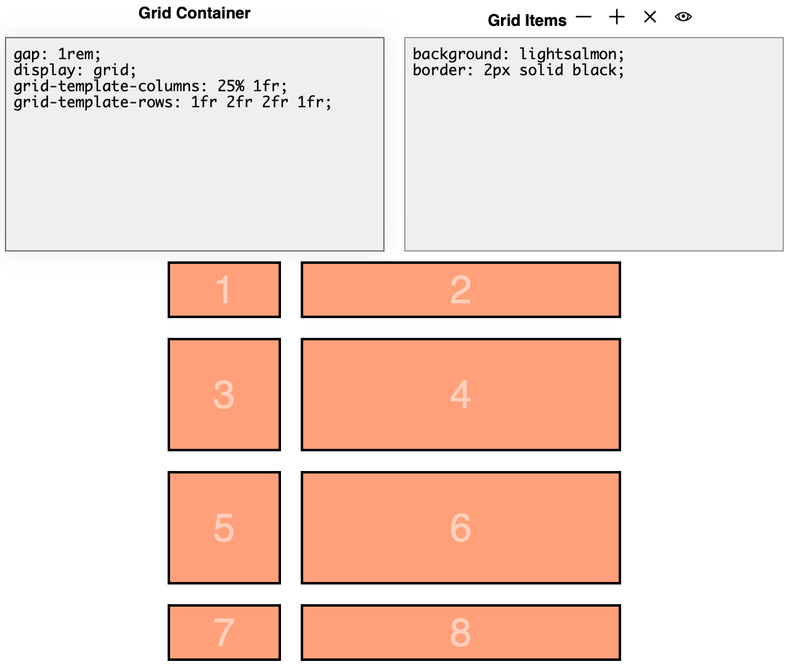This screenshot has height=672, width=790.
Task: Click grid item 2
Action: pyautogui.click(x=460, y=290)
